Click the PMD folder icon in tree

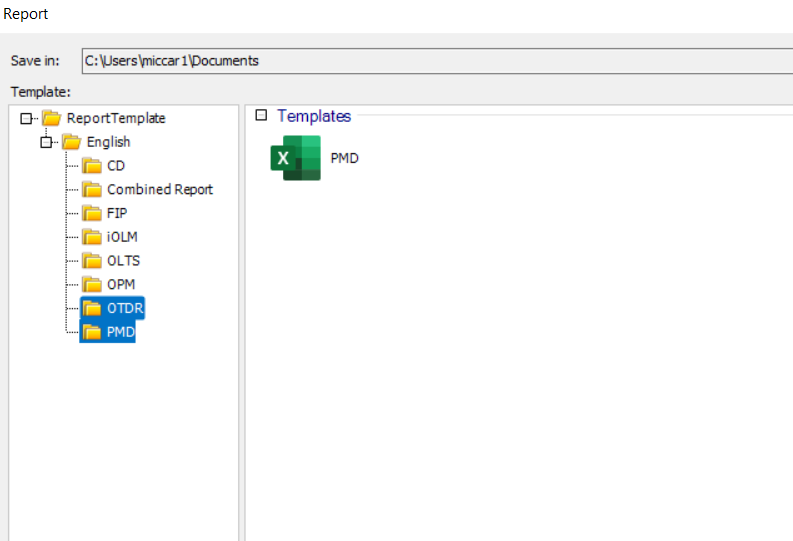click(92, 332)
